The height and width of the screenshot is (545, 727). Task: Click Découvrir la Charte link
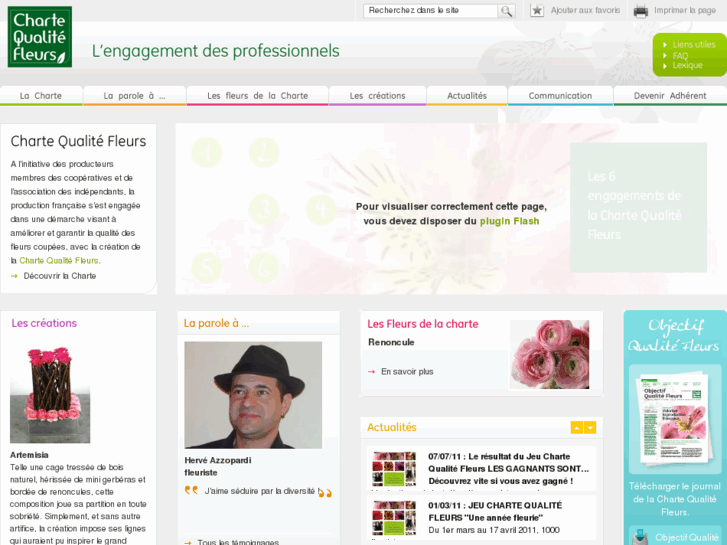click(60, 276)
